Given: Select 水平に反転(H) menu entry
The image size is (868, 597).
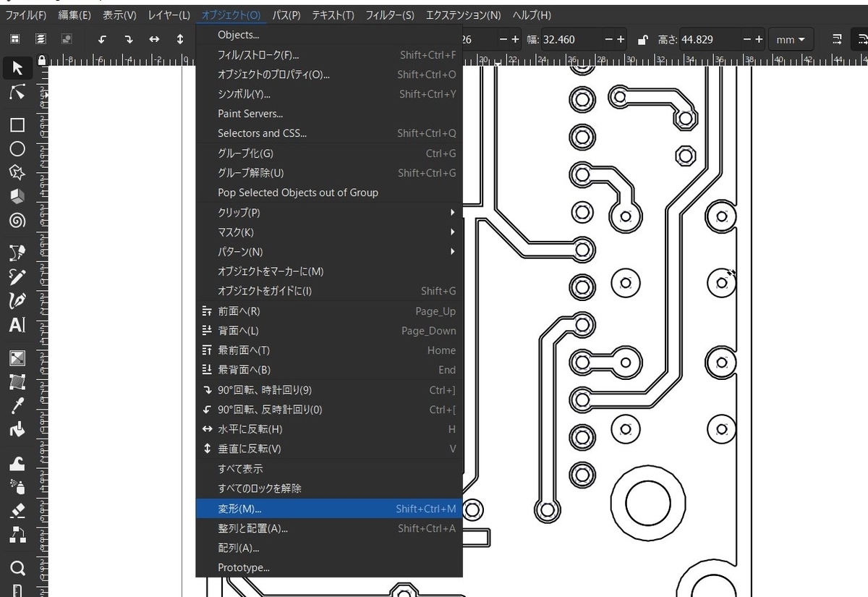Looking at the screenshot, I should tap(329, 429).
